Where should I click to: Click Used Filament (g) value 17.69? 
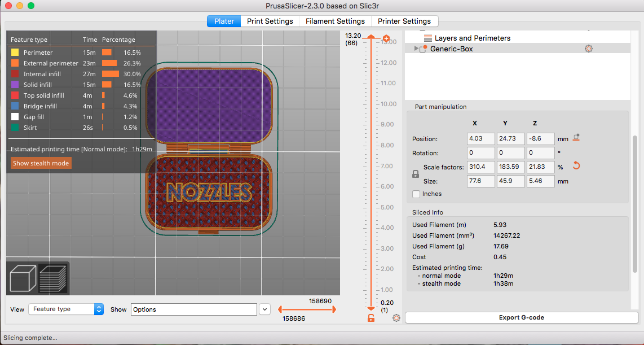501,246
